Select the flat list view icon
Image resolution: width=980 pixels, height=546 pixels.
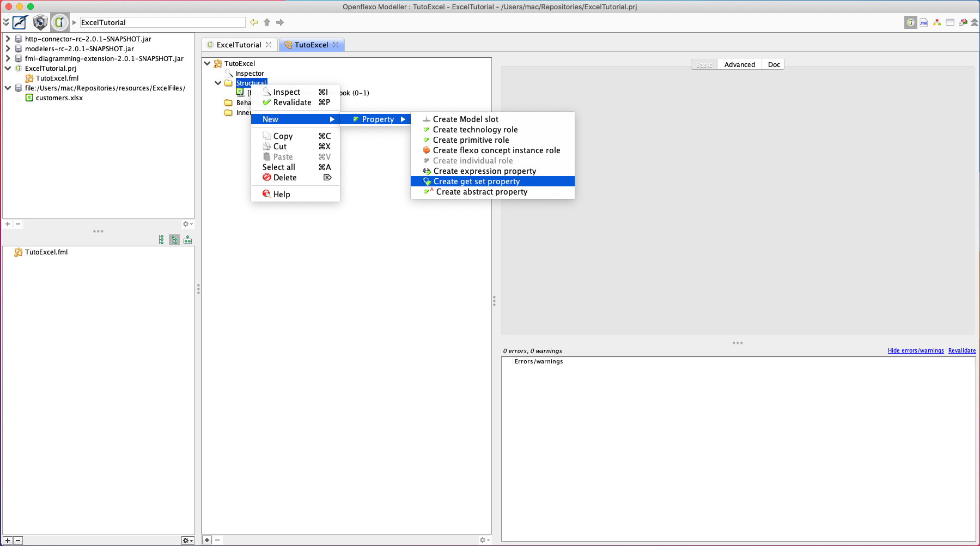point(161,240)
